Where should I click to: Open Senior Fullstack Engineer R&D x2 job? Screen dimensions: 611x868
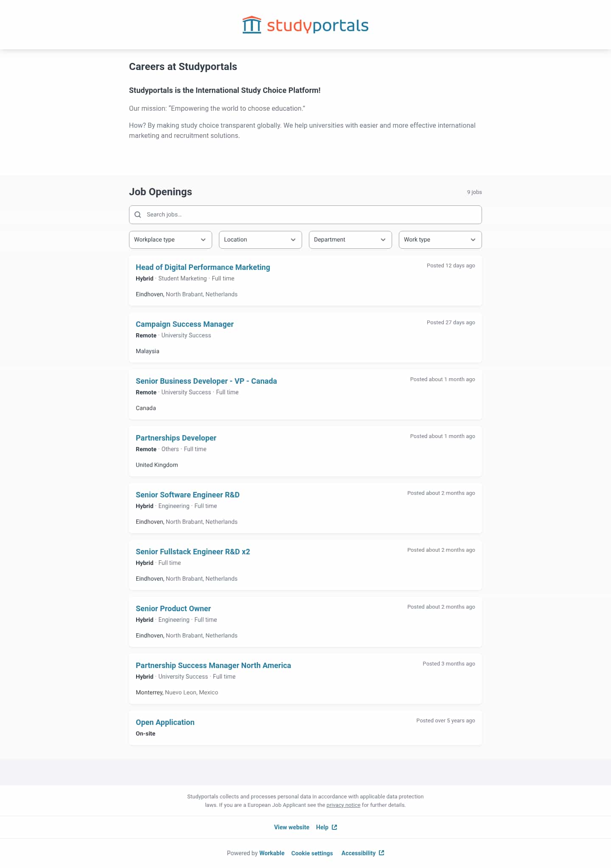(193, 552)
